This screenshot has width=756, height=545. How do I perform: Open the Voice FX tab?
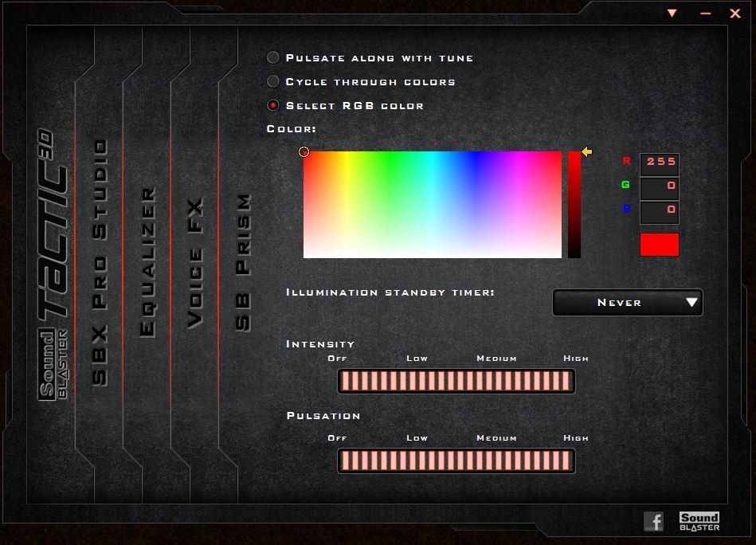(x=195, y=263)
